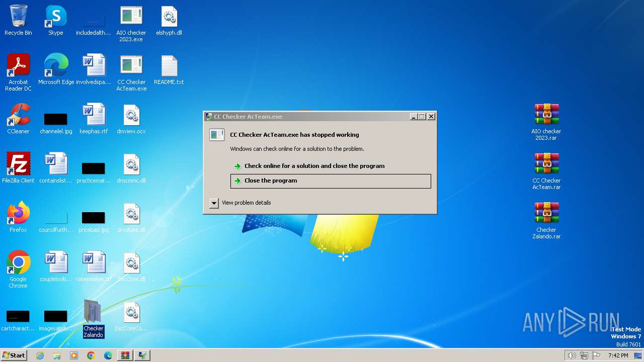
Task: Minimize the CC Checker AcTeam.exe dialog
Action: click(414, 117)
